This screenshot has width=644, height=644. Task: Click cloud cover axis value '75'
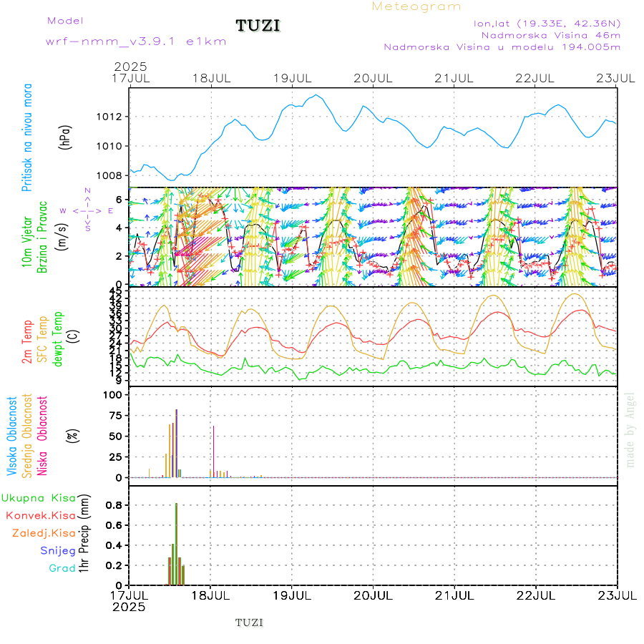(116, 416)
